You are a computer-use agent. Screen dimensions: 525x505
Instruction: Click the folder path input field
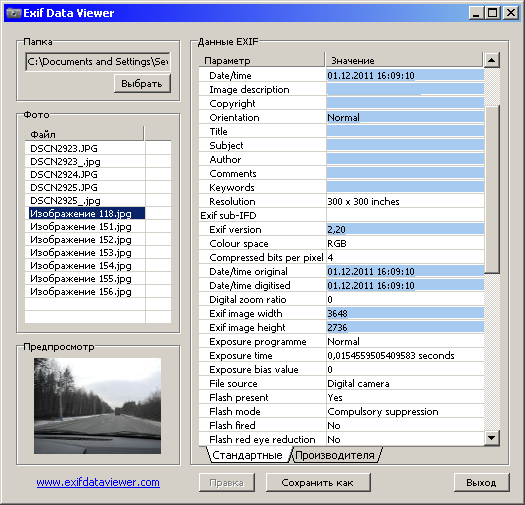coord(97,62)
